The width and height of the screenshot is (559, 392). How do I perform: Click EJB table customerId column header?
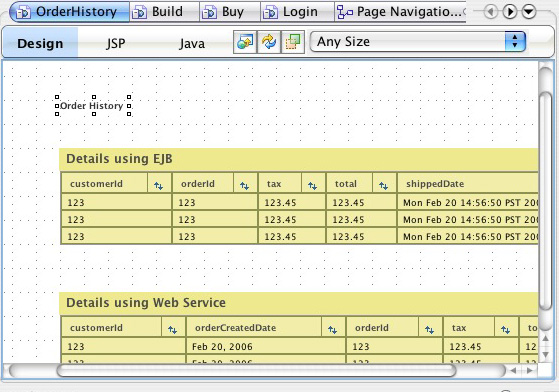point(96,184)
